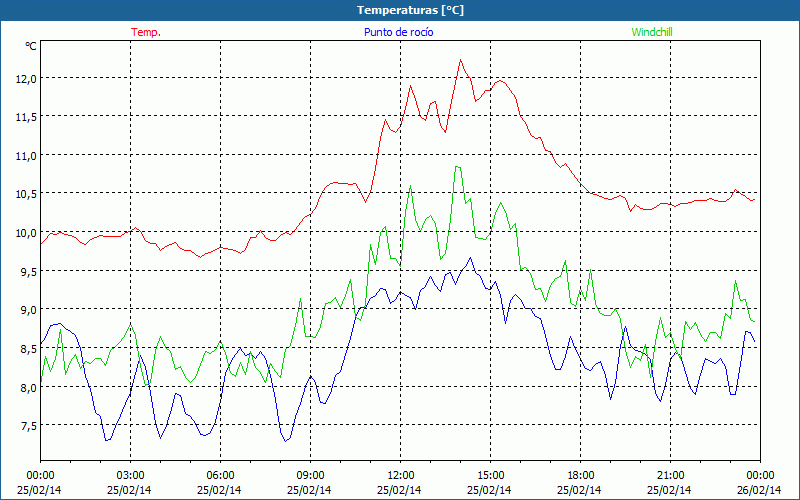
Task: Click the 10,5 y-axis value
Action: tap(26, 194)
